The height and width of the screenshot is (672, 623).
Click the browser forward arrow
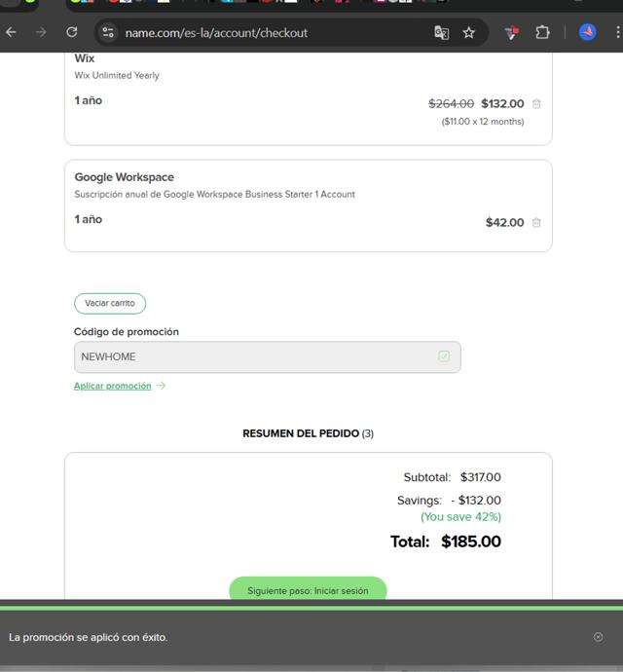[x=41, y=32]
